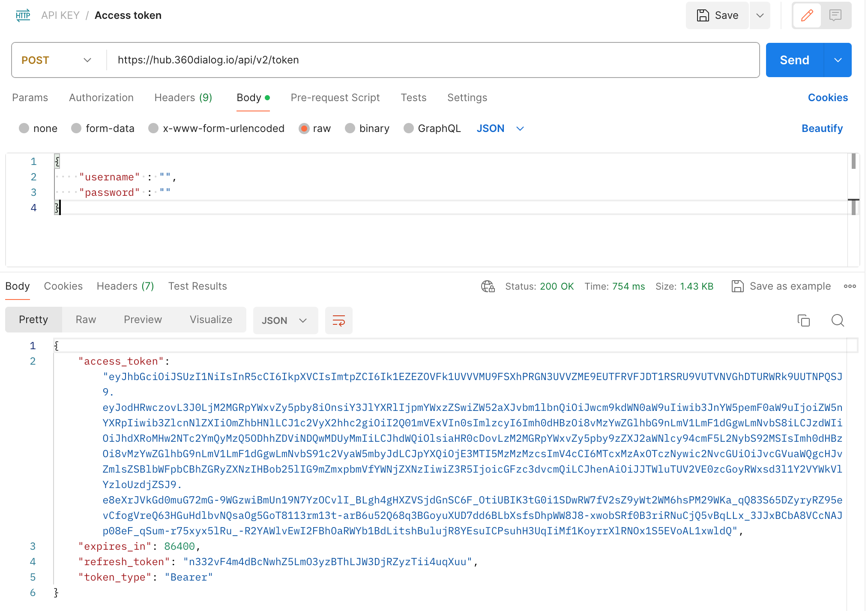868x611 pixels.
Task: Open the Send options chevron
Action: pos(838,60)
